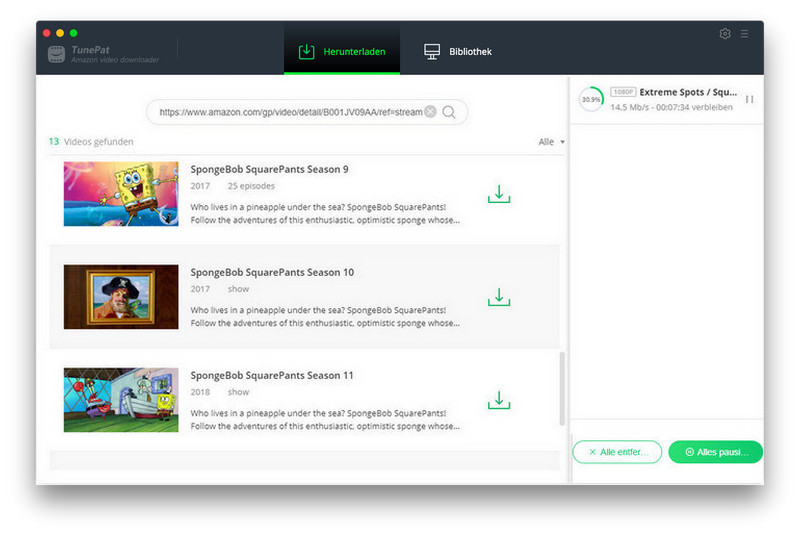The image size is (800, 536).
Task: Clear the URL with the X icon
Action: point(431,112)
